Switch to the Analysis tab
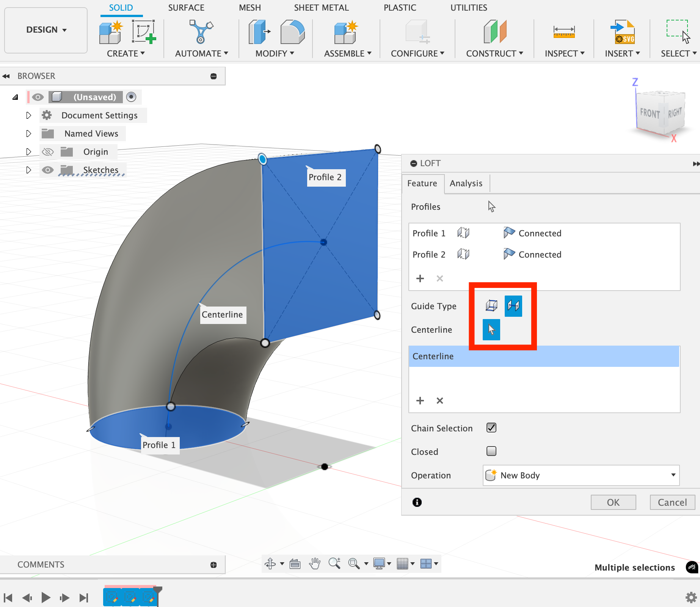The image size is (700, 607). (466, 184)
